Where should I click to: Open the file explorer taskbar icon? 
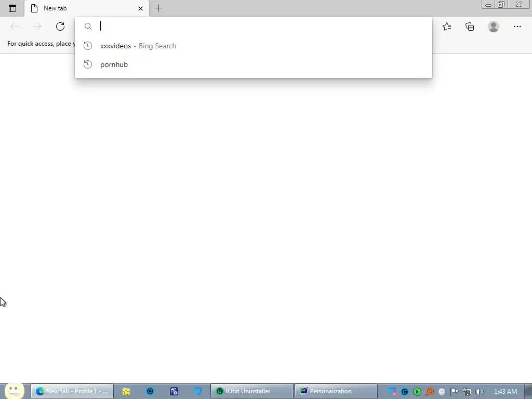pyautogui.click(x=126, y=392)
